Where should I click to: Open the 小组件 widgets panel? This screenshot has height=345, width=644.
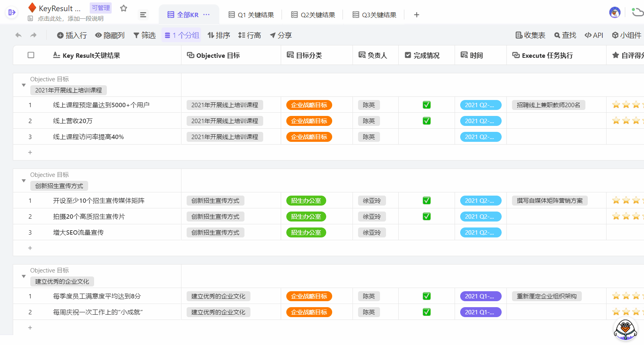coord(626,35)
